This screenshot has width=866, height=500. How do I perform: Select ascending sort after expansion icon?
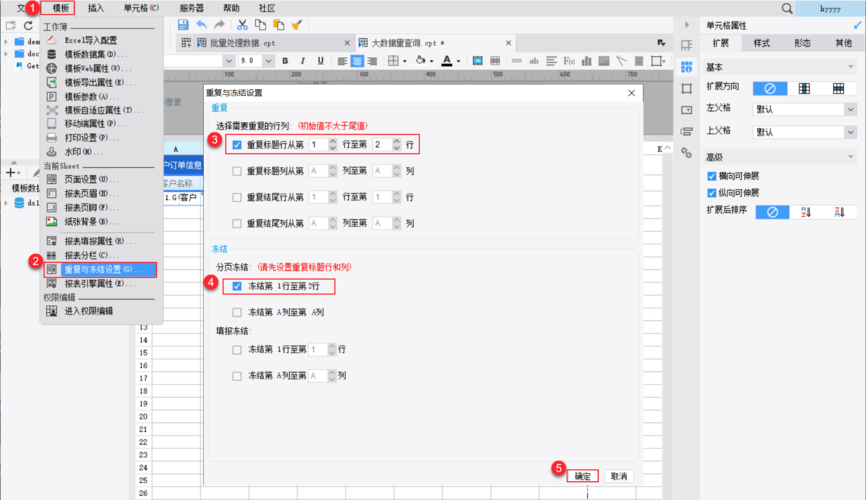tap(806, 212)
